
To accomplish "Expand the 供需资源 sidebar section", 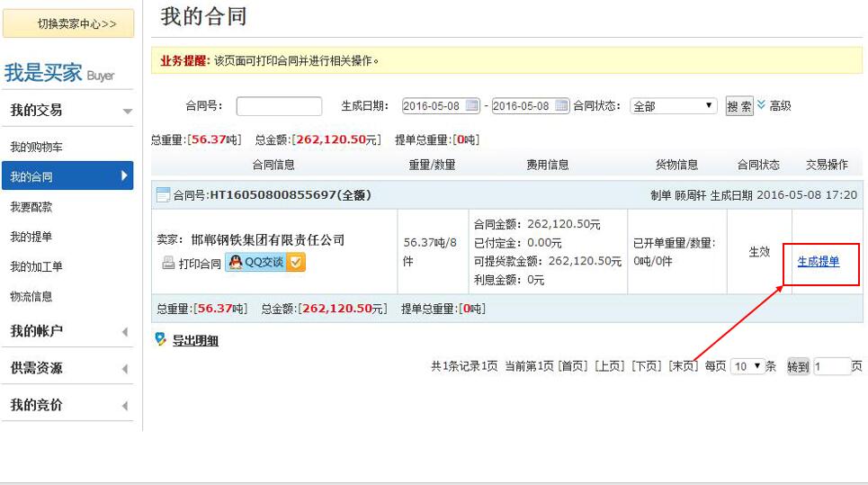I will (125, 369).
